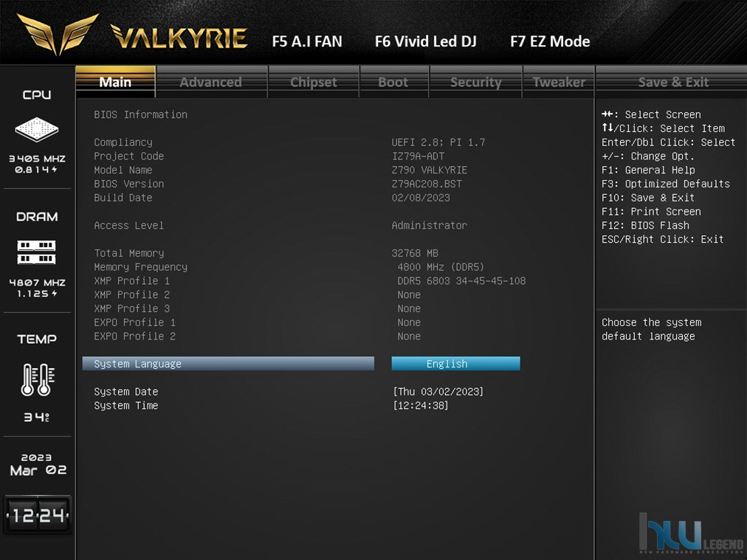Click the CPU sidebar heading

37,94
